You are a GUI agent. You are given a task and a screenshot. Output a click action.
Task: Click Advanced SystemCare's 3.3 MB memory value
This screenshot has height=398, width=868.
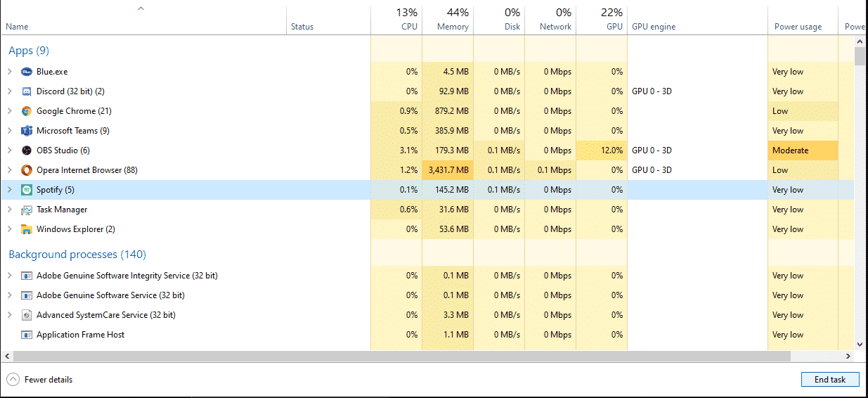pos(456,315)
